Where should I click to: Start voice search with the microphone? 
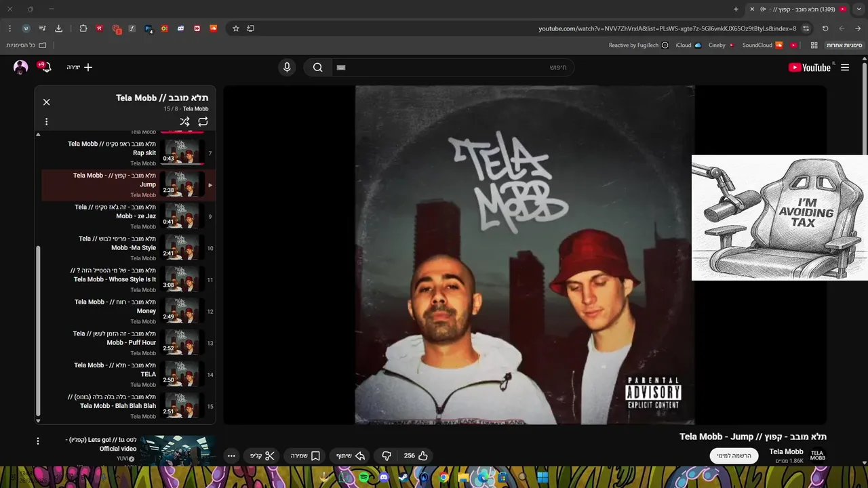click(x=287, y=67)
